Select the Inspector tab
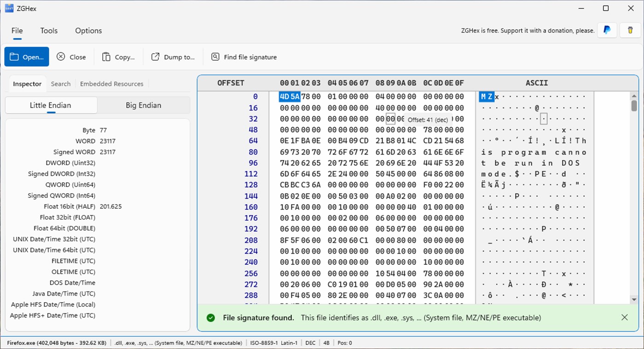 click(x=27, y=84)
